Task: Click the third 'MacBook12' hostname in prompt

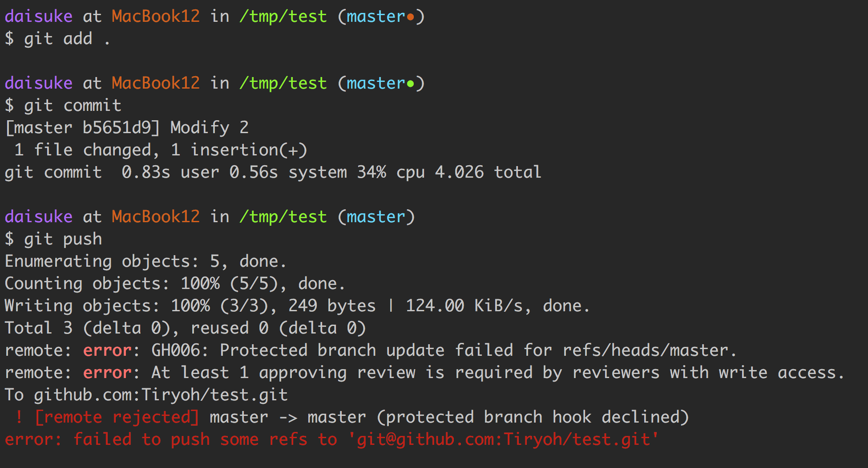Action: point(156,217)
